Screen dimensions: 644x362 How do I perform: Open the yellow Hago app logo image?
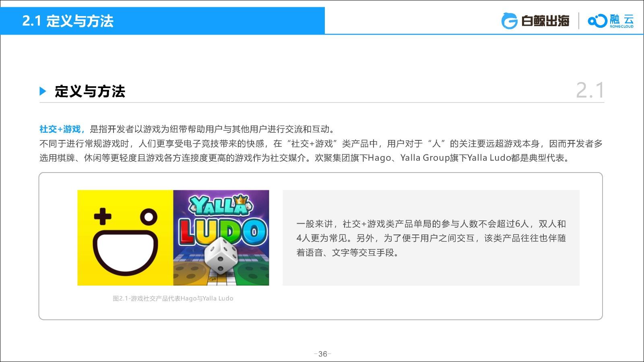(125, 238)
